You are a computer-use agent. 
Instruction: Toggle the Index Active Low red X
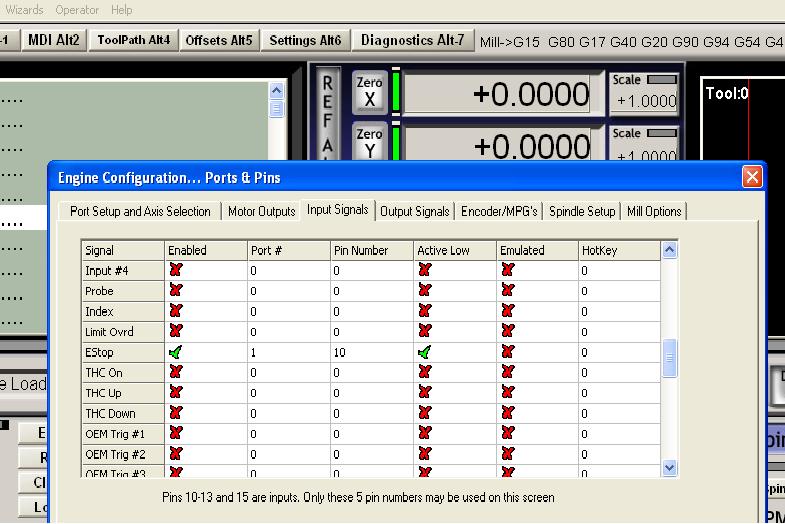tap(425, 311)
